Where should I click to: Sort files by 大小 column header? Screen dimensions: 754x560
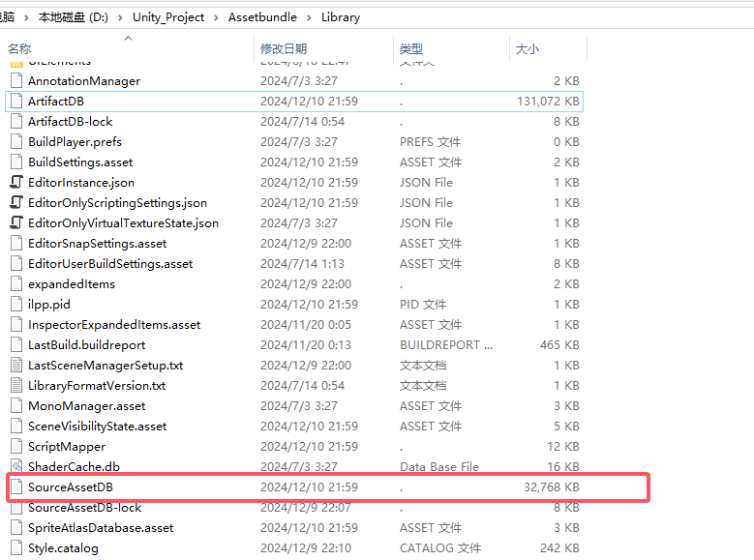click(528, 48)
